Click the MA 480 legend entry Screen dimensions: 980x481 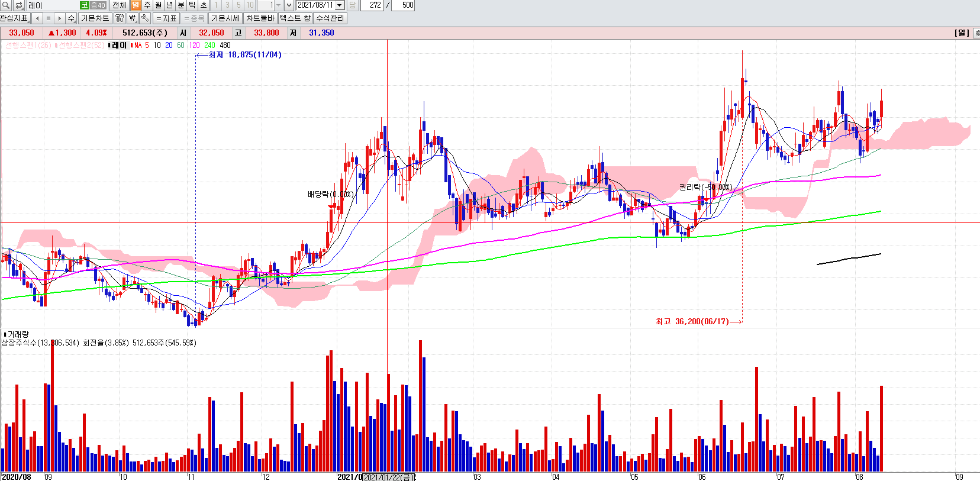pyautogui.click(x=225, y=45)
